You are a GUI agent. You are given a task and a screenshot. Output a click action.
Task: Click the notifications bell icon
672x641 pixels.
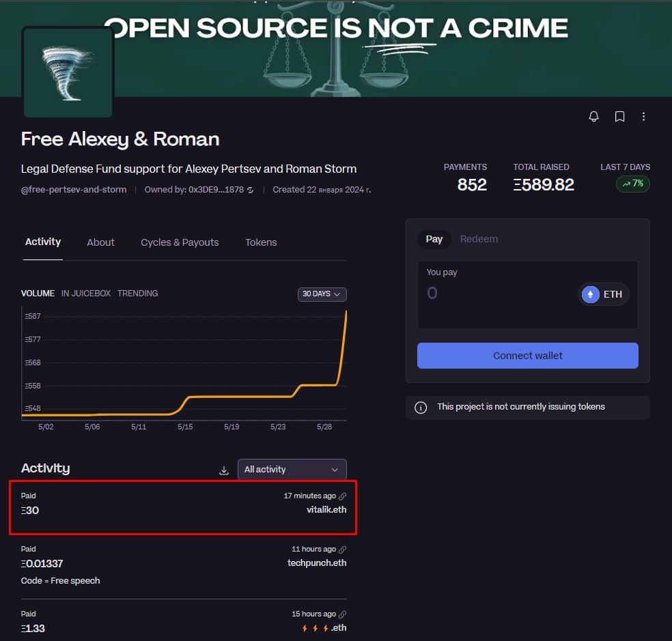[x=593, y=117]
